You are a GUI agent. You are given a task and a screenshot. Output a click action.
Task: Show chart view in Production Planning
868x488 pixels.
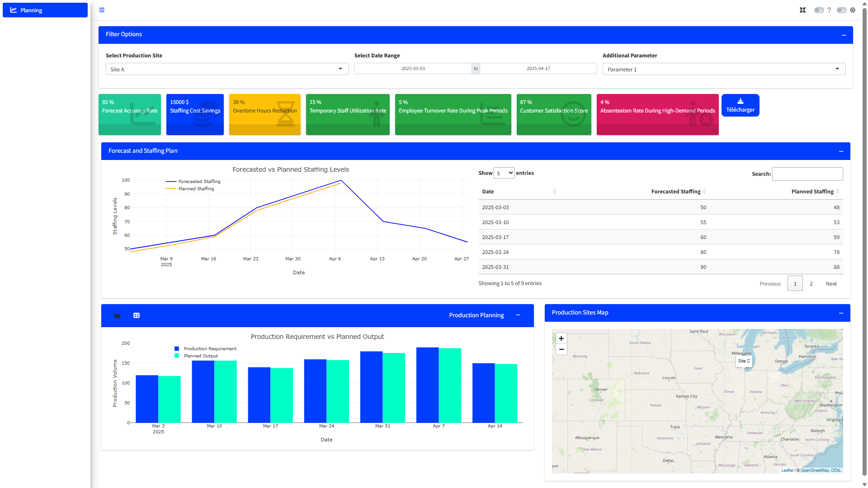(118, 315)
